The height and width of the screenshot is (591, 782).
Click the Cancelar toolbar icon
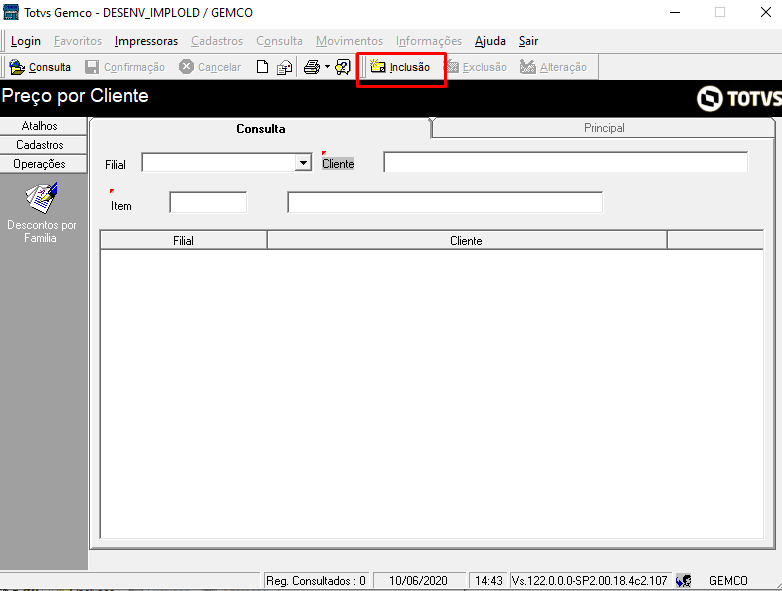tap(186, 67)
